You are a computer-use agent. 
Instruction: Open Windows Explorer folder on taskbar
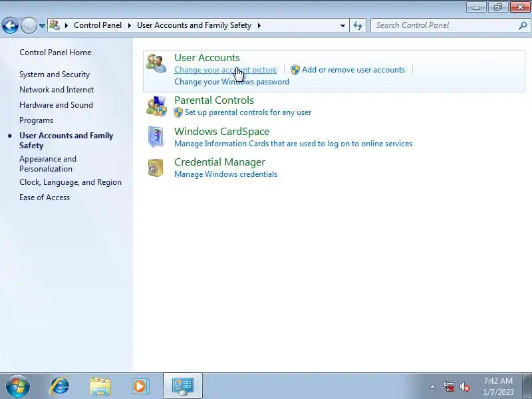tap(100, 387)
